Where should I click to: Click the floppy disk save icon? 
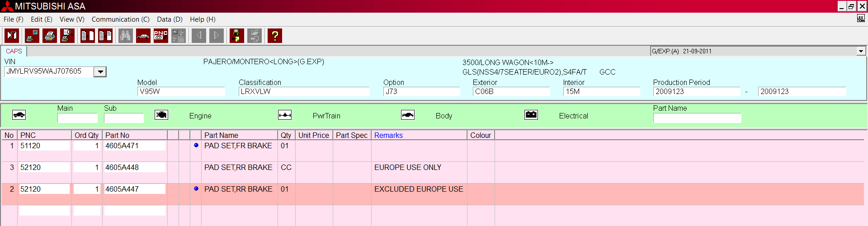click(236, 36)
